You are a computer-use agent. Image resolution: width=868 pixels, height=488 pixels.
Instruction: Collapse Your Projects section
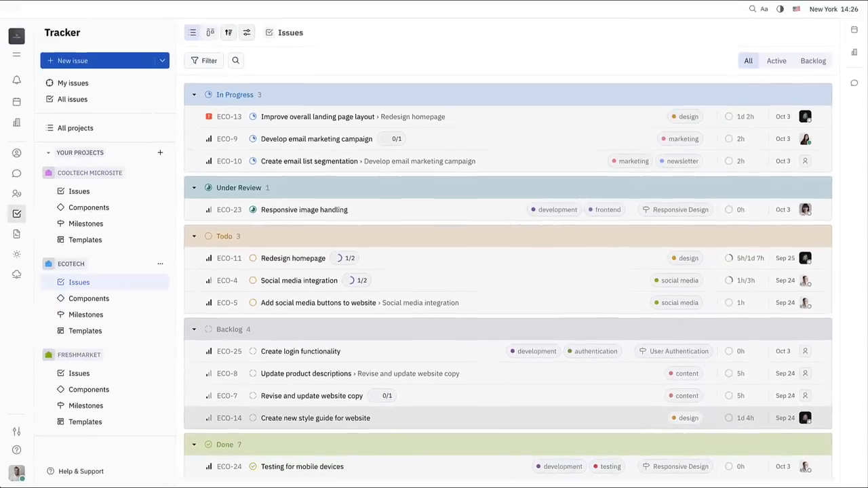tap(48, 152)
